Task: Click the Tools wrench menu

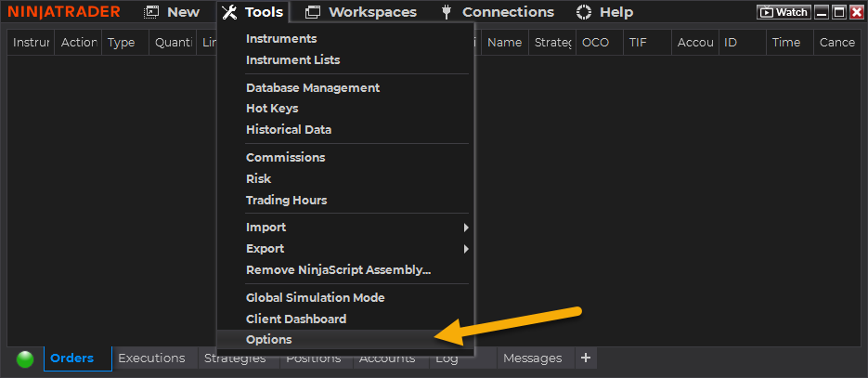Action: [253, 12]
